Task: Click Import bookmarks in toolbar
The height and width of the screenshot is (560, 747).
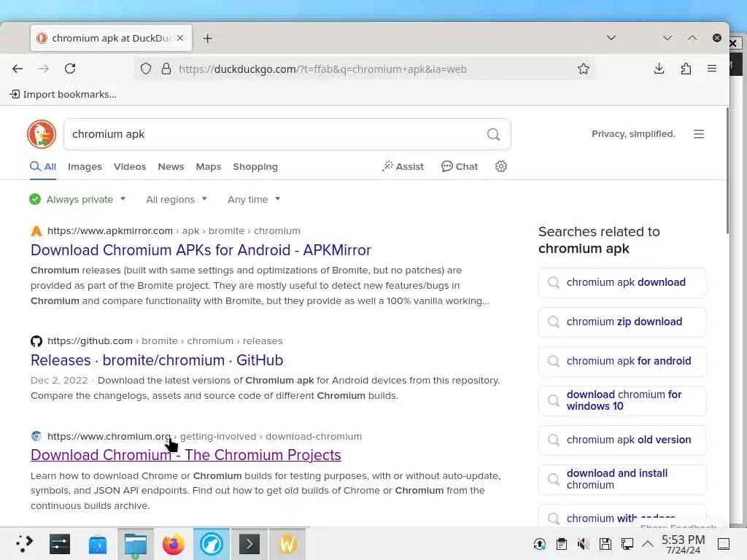Action: click(x=63, y=94)
